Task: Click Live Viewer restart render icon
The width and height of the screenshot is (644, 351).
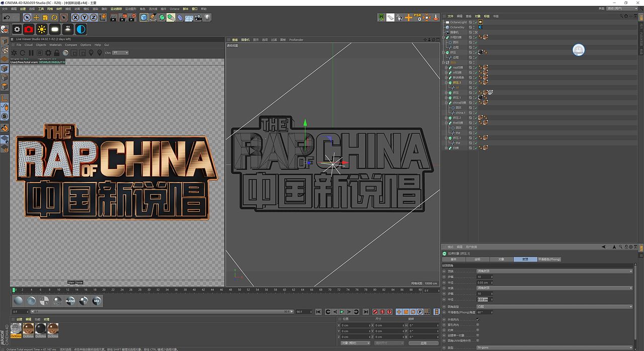Action: [22, 52]
